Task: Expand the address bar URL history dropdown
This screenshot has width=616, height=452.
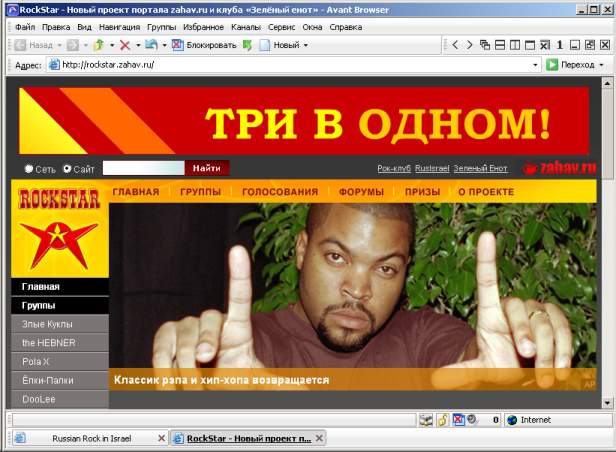Action: (x=535, y=65)
